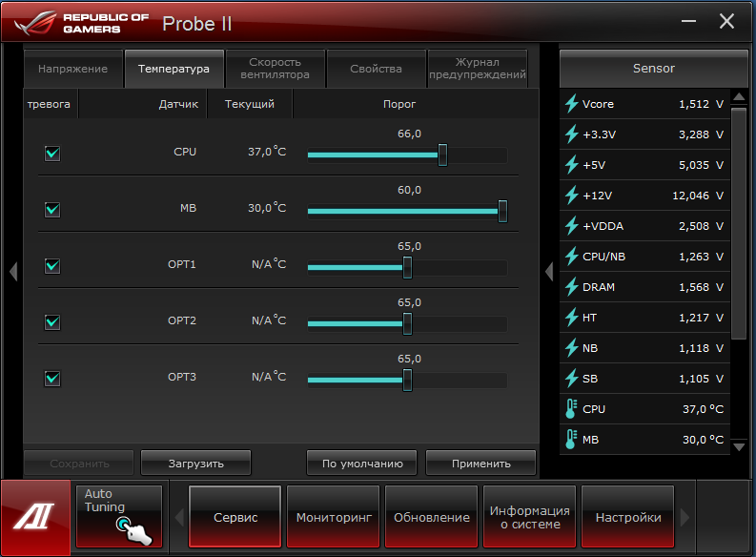The width and height of the screenshot is (756, 557).
Task: Click the ROG eye logo
Action: (34, 23)
